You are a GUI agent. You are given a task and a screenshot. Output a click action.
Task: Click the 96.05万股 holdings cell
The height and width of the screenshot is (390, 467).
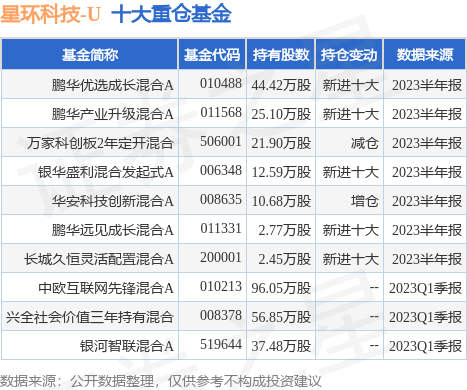click(x=281, y=288)
